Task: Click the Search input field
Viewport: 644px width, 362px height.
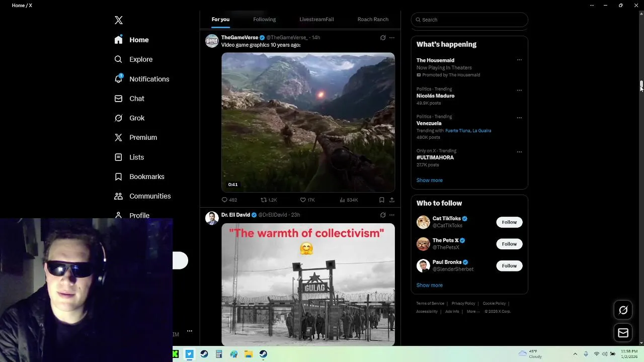Action: pos(469,20)
